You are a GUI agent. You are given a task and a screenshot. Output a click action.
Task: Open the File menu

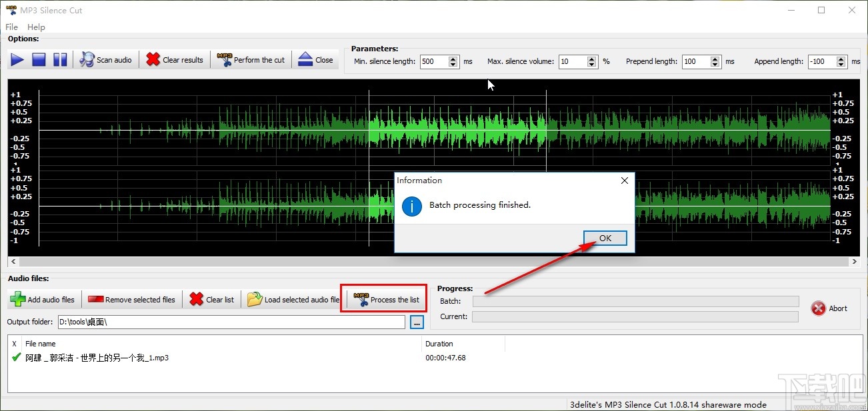pos(11,27)
